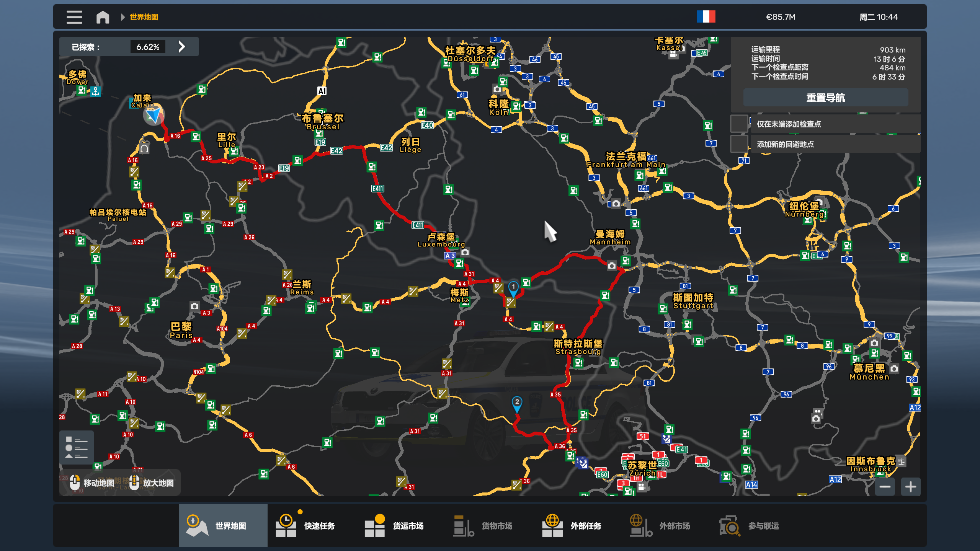980x551 pixels.
Task: Enable 仅在末端添加检查点 checkbox
Action: click(x=739, y=124)
